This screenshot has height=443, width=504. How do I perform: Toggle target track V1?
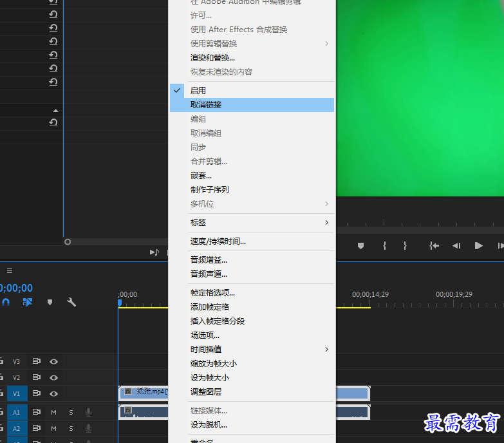coord(17,393)
